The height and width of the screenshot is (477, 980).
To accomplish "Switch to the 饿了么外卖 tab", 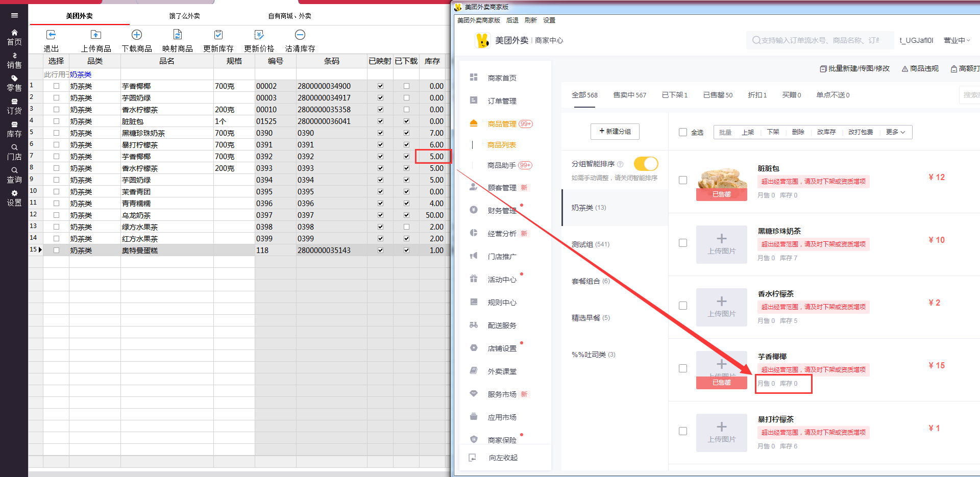I will [x=185, y=16].
